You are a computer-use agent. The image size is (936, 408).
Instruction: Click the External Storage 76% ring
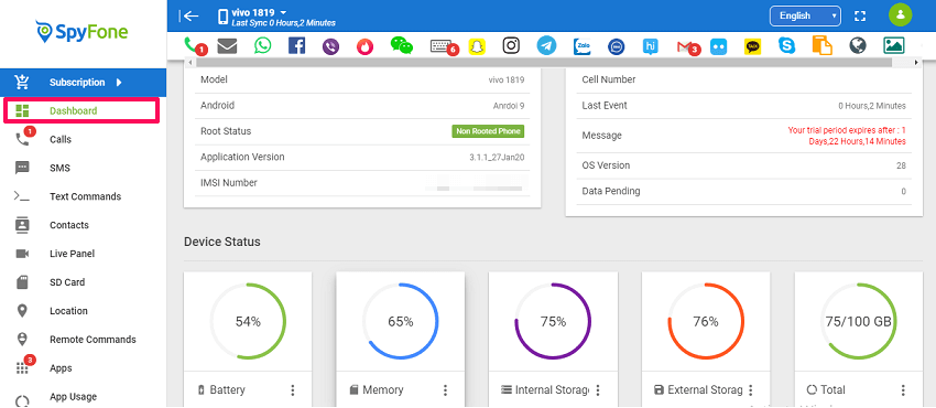pos(706,321)
